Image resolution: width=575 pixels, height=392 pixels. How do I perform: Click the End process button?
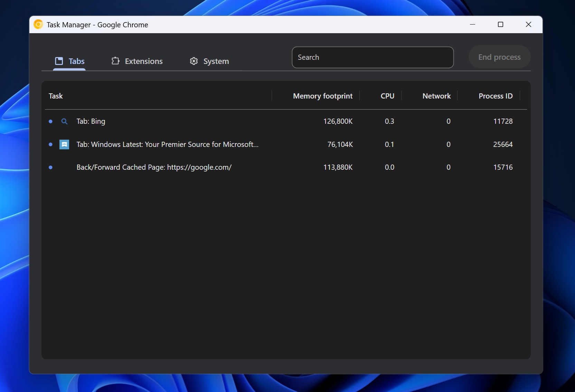pos(499,57)
